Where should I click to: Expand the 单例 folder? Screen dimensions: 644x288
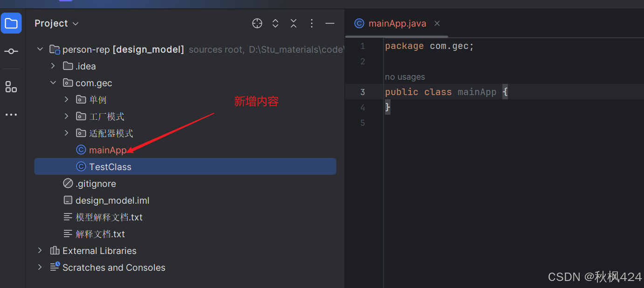click(x=66, y=99)
